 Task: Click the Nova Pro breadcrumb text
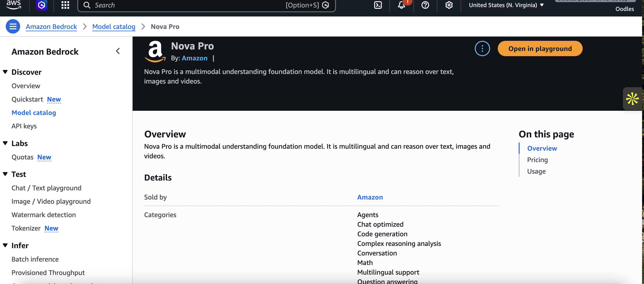click(x=165, y=26)
